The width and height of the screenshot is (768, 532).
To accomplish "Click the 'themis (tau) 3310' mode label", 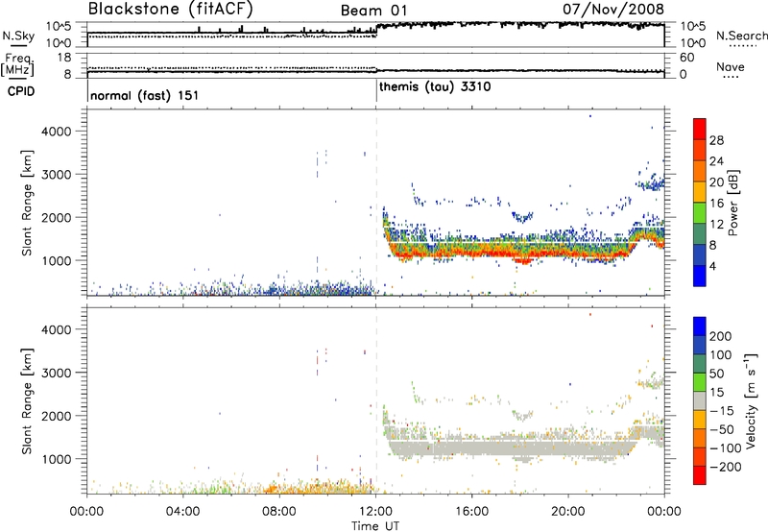I will 435,87.
